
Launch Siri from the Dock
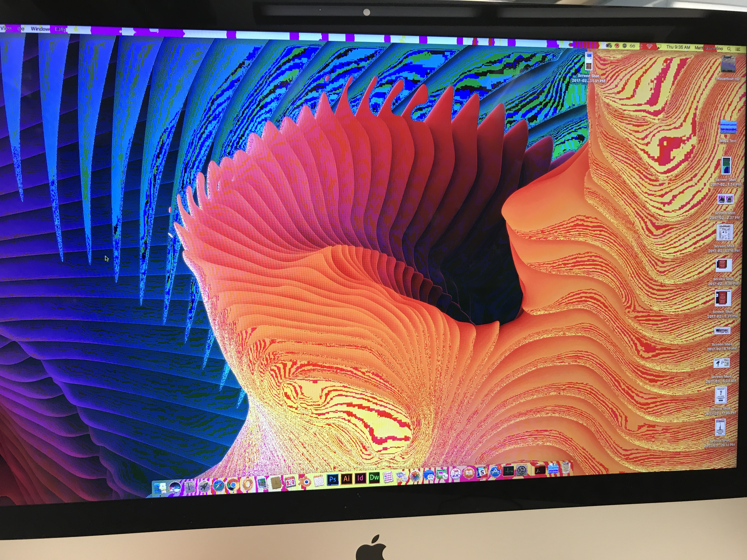coord(175,488)
